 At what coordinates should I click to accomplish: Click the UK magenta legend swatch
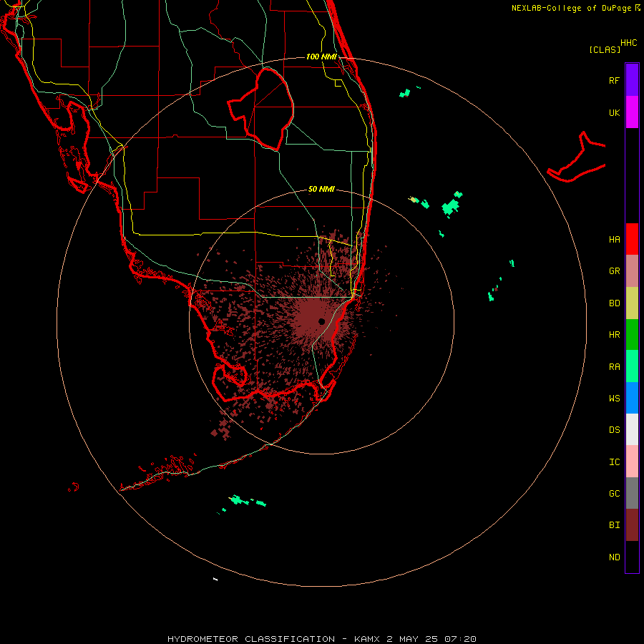point(632,112)
